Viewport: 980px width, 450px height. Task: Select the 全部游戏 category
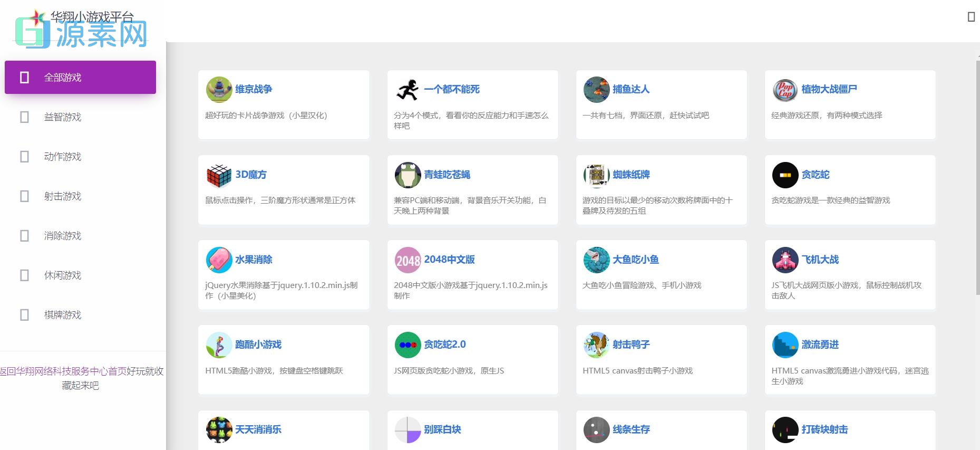coord(80,78)
